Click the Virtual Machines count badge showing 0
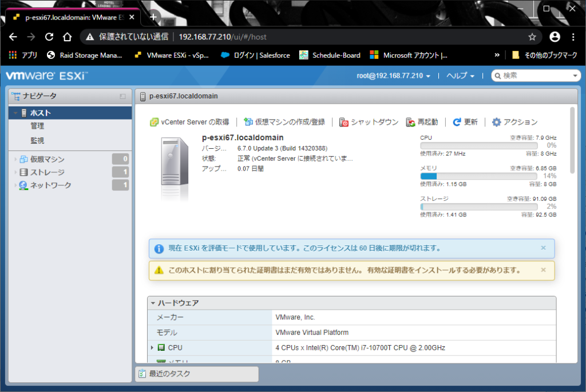 coord(120,159)
